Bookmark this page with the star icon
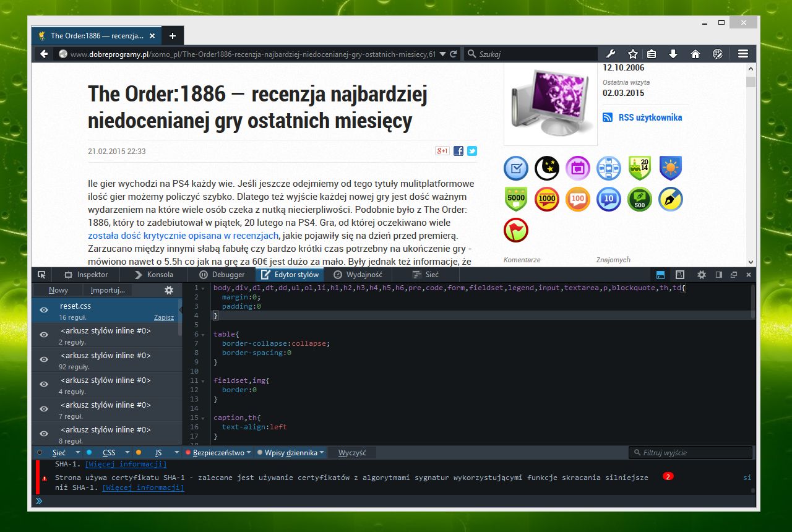Viewport: 792px width, 532px height. pos(632,54)
